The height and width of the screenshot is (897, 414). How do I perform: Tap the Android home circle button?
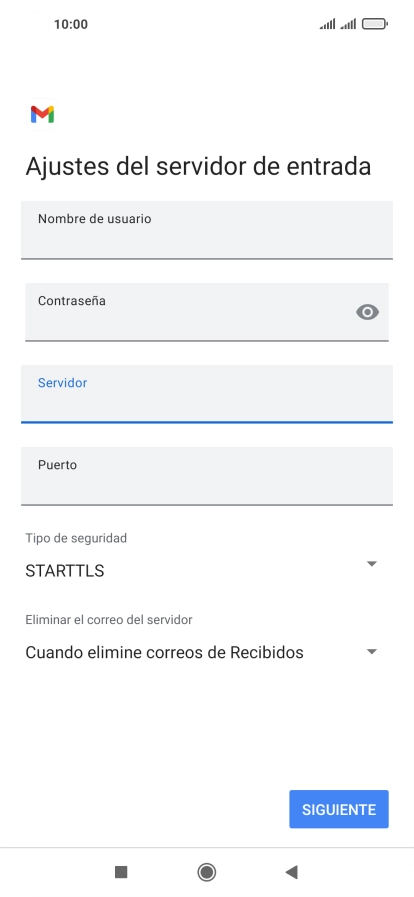[206, 872]
